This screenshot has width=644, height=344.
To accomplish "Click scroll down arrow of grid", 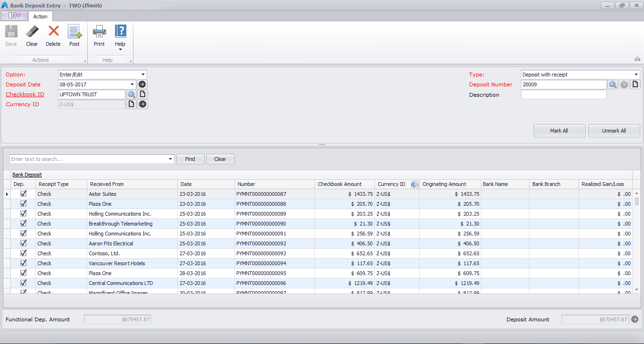I will [636, 289].
